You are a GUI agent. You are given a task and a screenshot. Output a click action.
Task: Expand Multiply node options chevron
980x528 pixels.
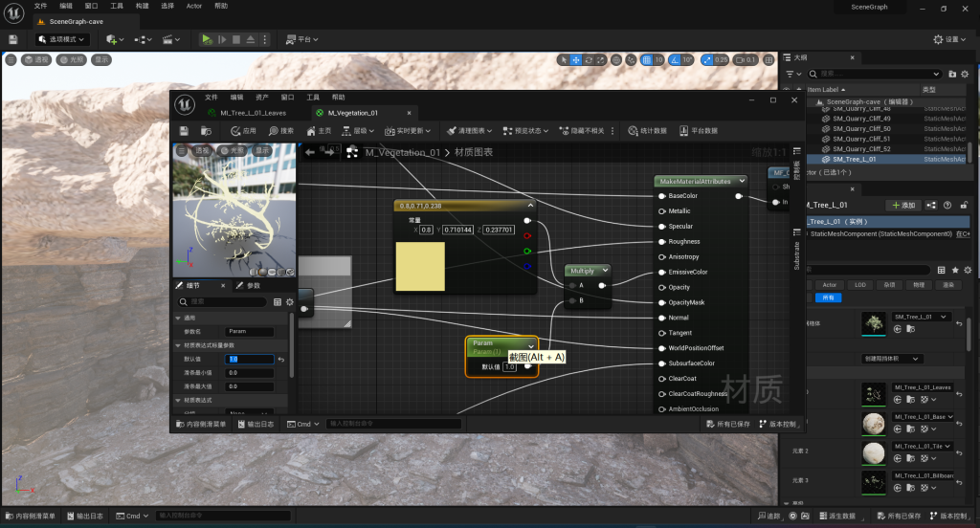[605, 271]
